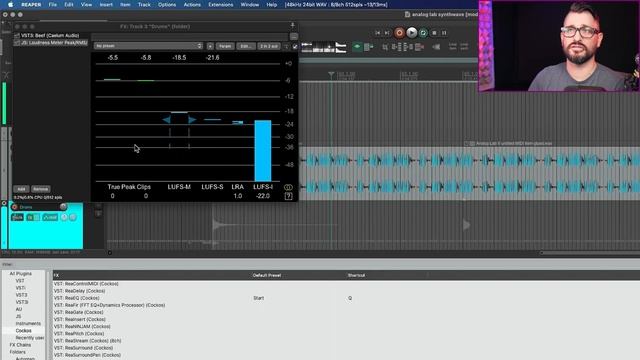The image size is (640, 360).
Task: Select JS: Loudness Meter Peak/RMS in chain
Action: click(x=54, y=42)
